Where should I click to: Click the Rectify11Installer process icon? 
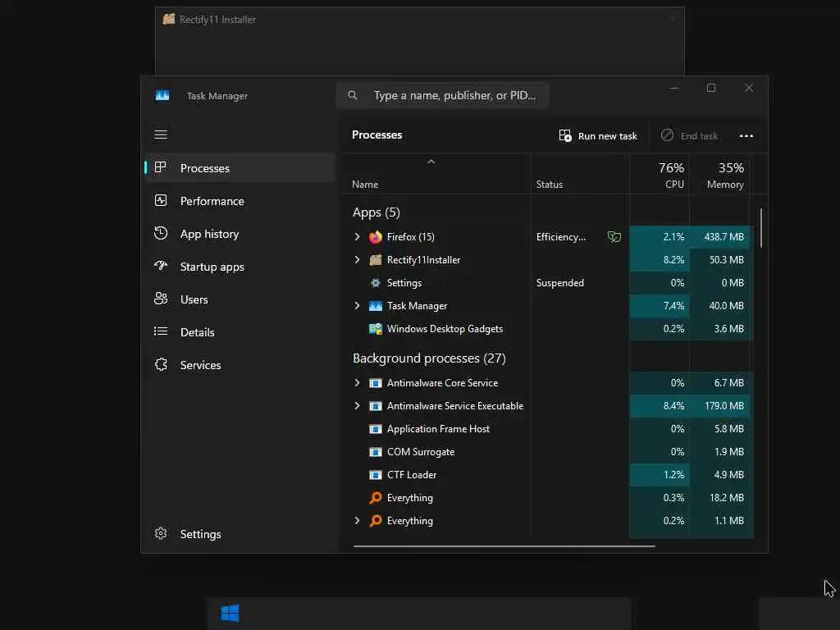pos(376,260)
